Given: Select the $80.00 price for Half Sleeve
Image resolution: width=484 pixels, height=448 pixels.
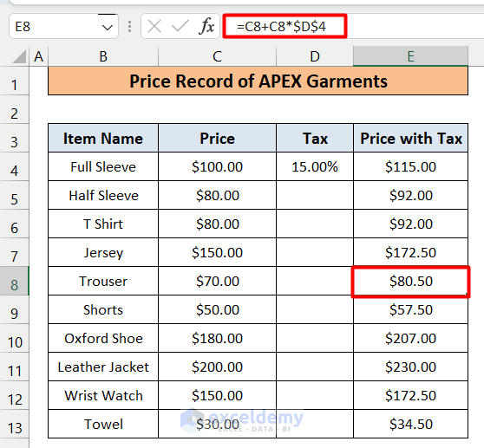Looking at the screenshot, I should [x=217, y=195].
